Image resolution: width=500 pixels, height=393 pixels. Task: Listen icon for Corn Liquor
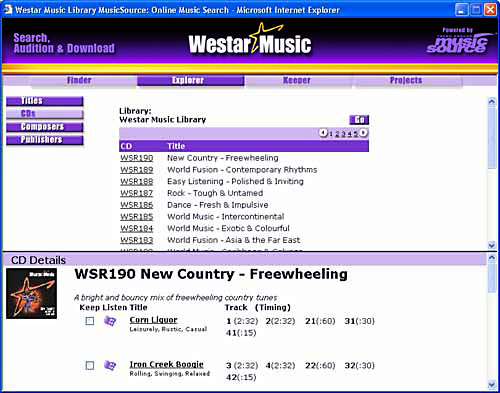coord(110,321)
